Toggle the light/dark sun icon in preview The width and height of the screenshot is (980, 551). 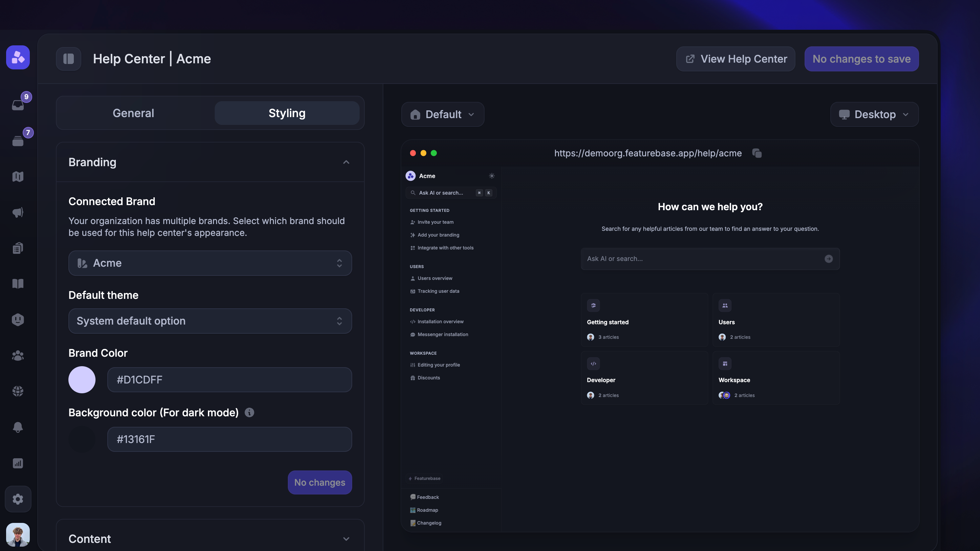(492, 176)
